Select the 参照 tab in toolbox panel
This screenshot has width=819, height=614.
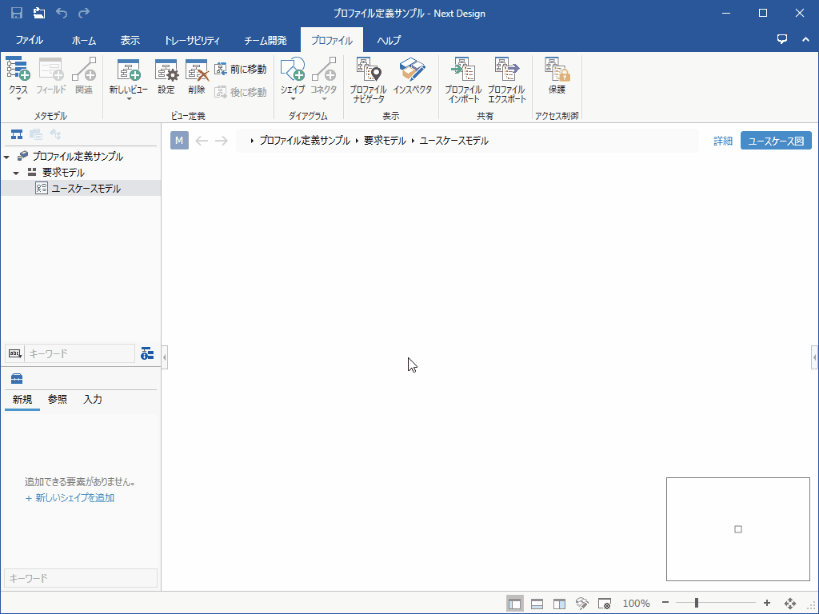58,399
